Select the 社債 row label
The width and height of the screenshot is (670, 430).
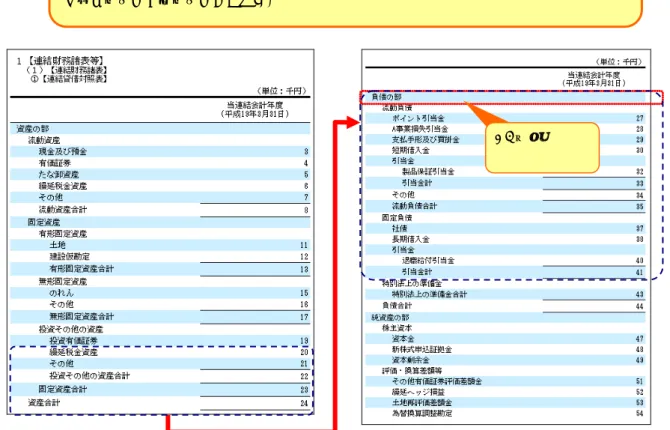[x=400, y=228]
